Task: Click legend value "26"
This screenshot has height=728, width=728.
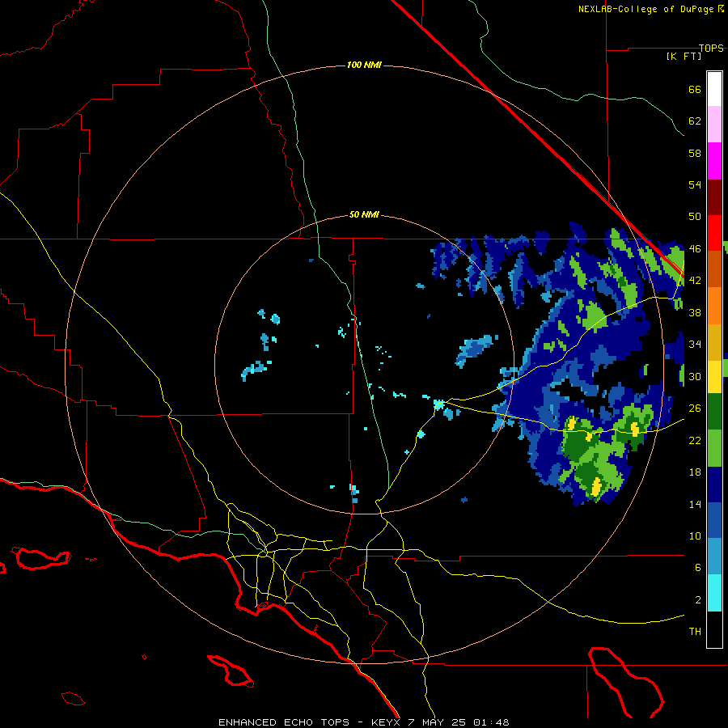Action: point(695,408)
